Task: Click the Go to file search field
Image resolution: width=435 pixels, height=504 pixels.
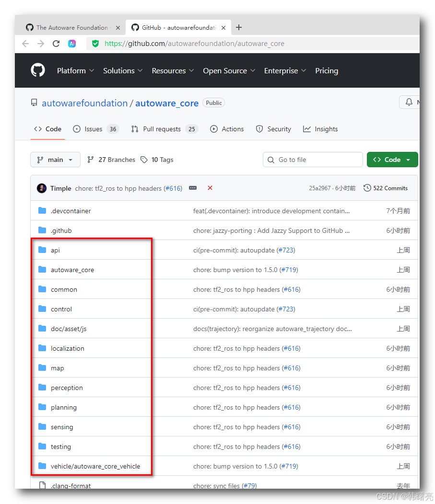Action: coord(313,160)
